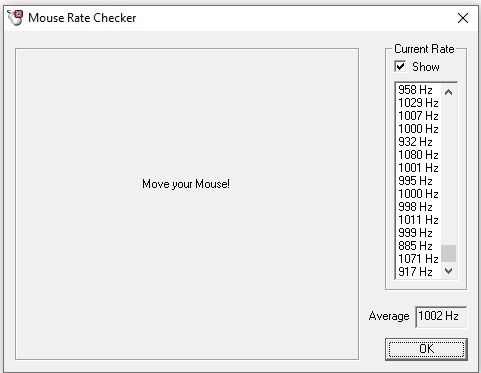Click the Move your Mouse test area

point(187,204)
